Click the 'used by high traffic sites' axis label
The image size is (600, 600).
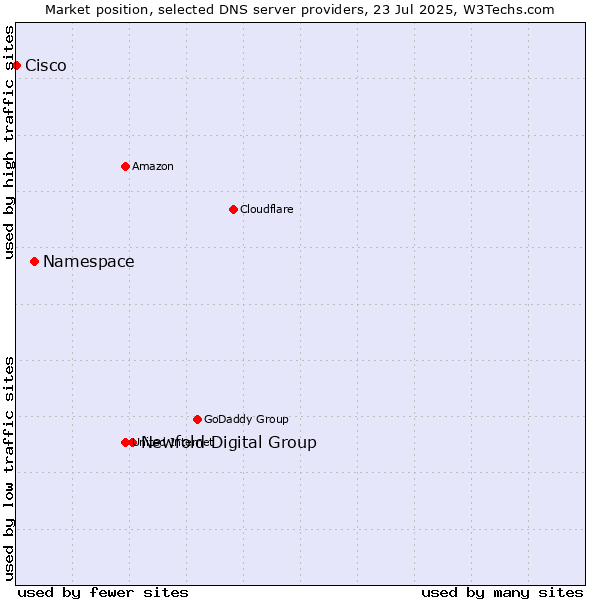pos(9,142)
